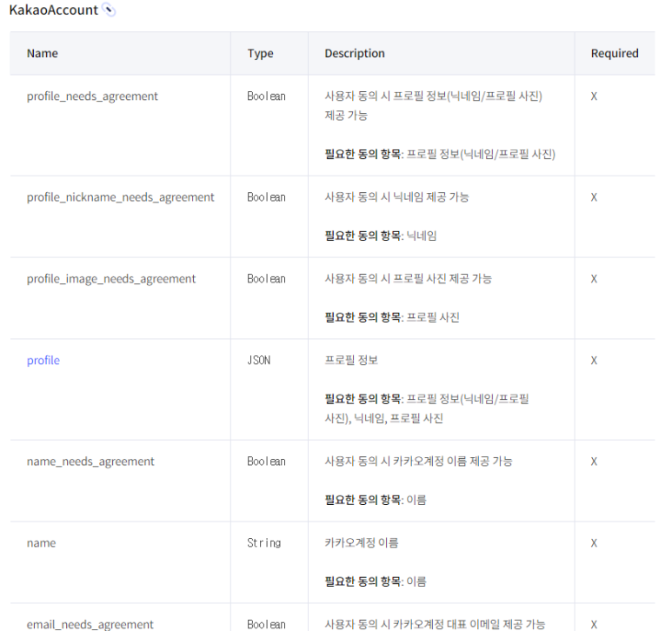Click Required X for email_needs_agreement row
Viewport: 672px width, 631px height.
(x=594, y=625)
